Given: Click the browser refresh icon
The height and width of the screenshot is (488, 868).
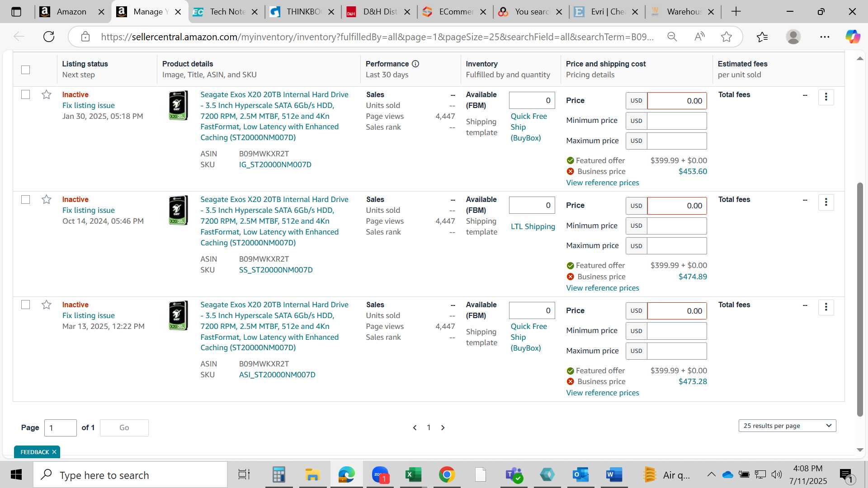Looking at the screenshot, I should coord(49,37).
